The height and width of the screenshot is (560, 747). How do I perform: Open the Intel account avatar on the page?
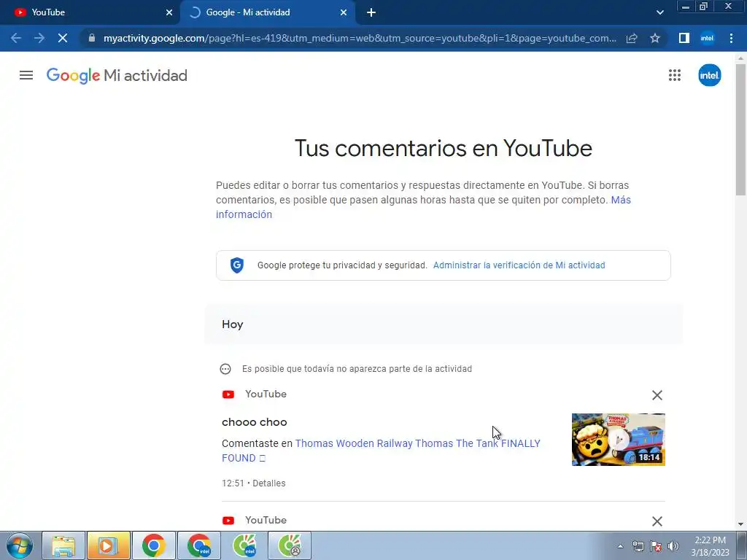(x=709, y=75)
